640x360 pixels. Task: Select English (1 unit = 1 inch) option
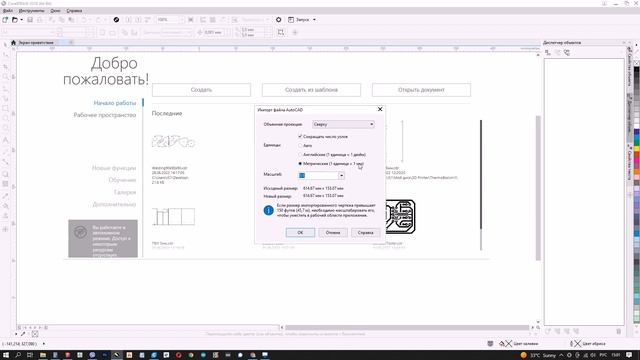(300, 155)
